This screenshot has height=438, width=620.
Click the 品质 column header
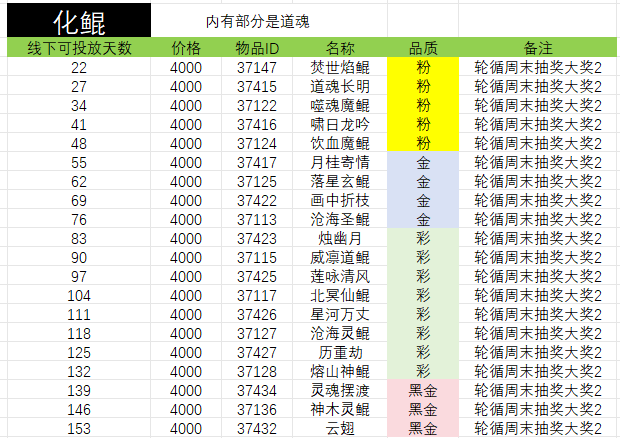pyautogui.click(x=423, y=48)
